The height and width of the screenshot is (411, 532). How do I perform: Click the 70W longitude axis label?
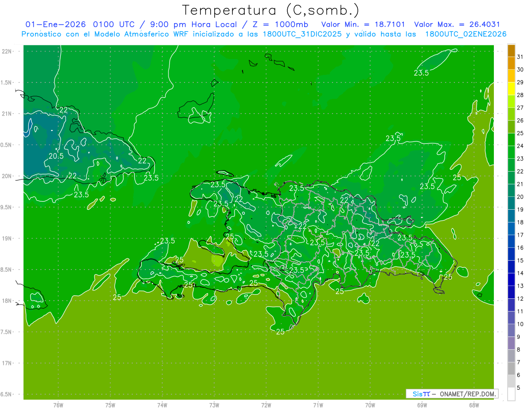(370, 405)
